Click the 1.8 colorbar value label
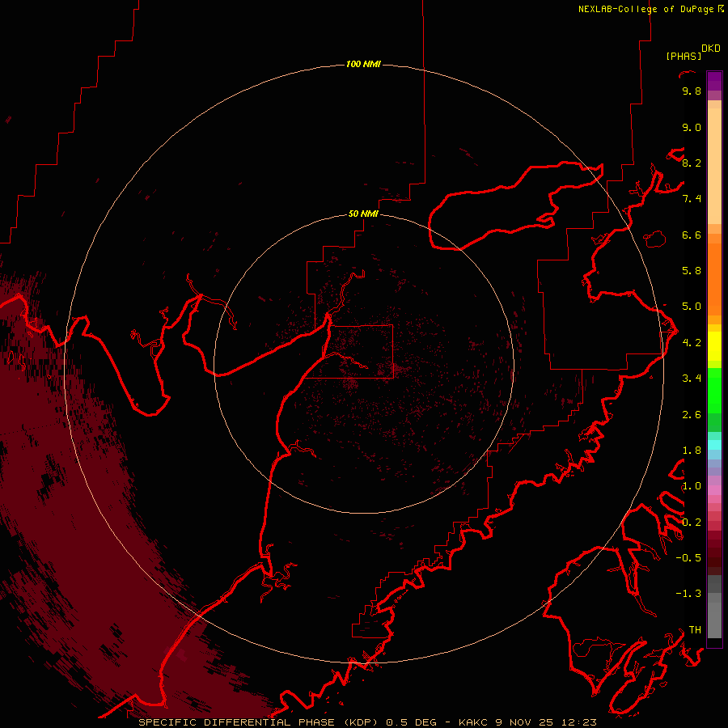The image size is (728, 728). coord(692,451)
